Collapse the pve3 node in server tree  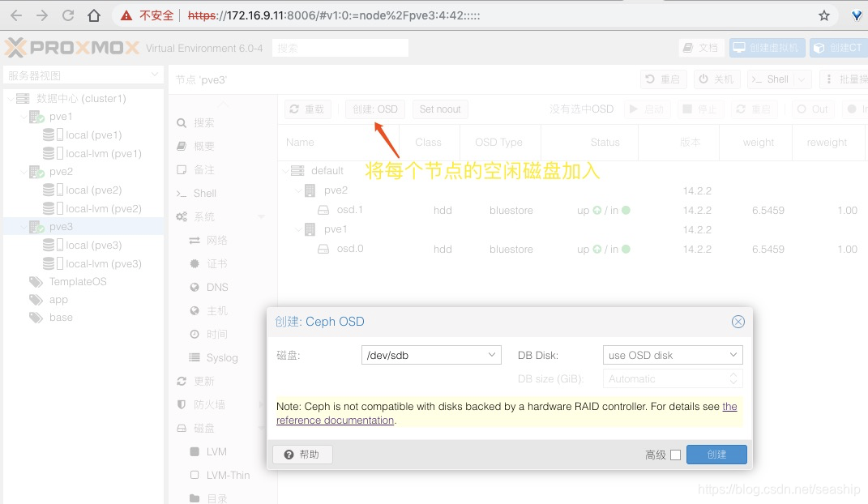[22, 226]
